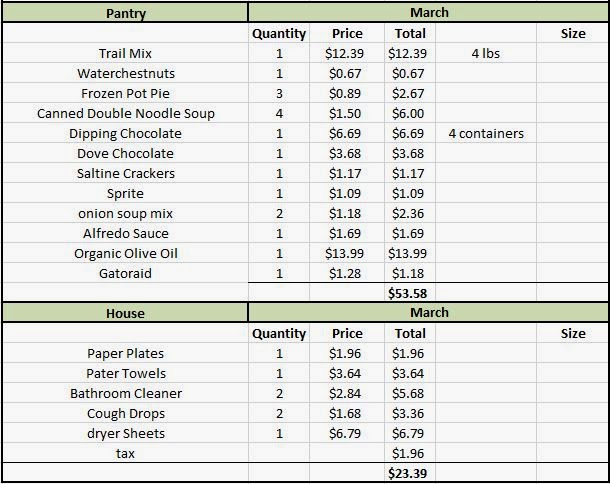This screenshot has width=610, height=484.
Task: Click the 4 lbs size note cell
Action: coord(486,53)
